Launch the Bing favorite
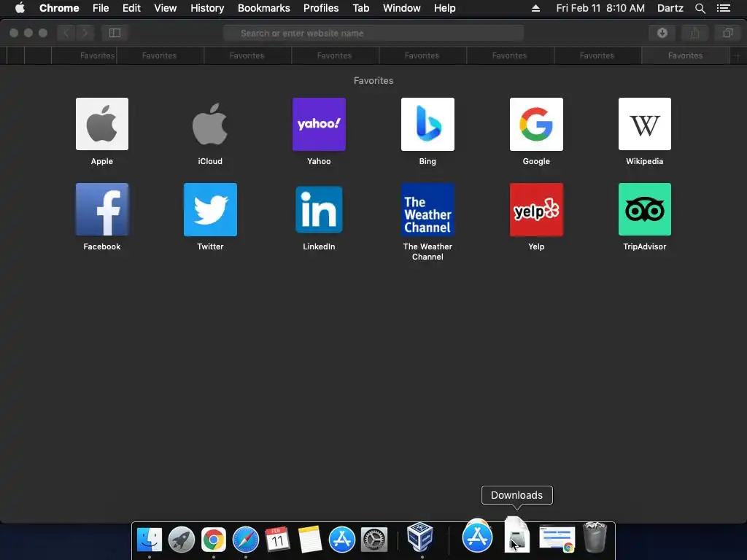The height and width of the screenshot is (560, 747). (427, 124)
